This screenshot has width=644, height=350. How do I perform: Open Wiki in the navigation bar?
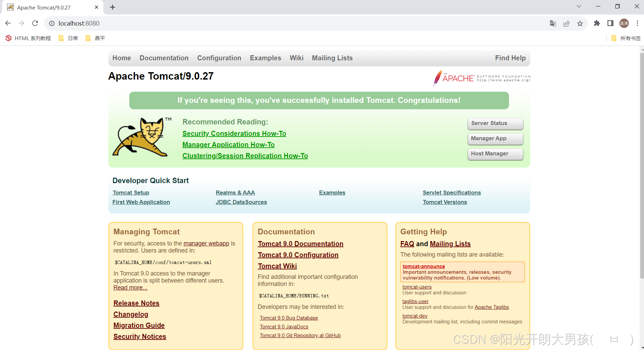[296, 58]
